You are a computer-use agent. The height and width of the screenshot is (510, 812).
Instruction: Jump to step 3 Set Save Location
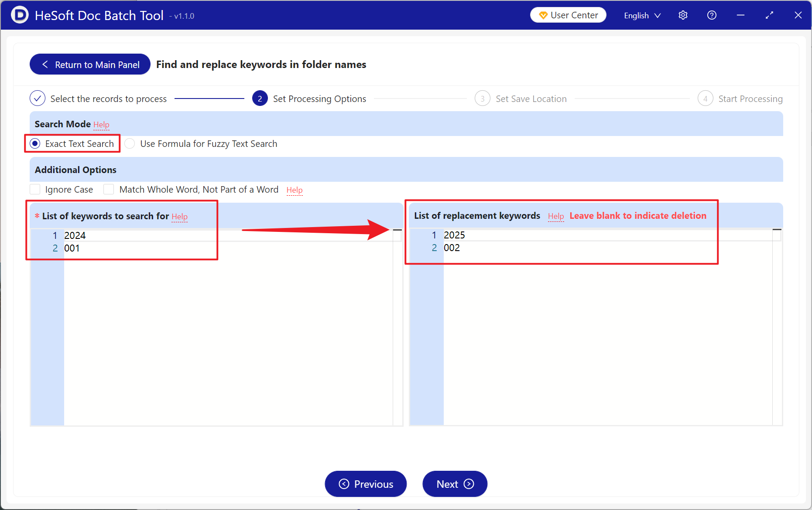(x=521, y=99)
